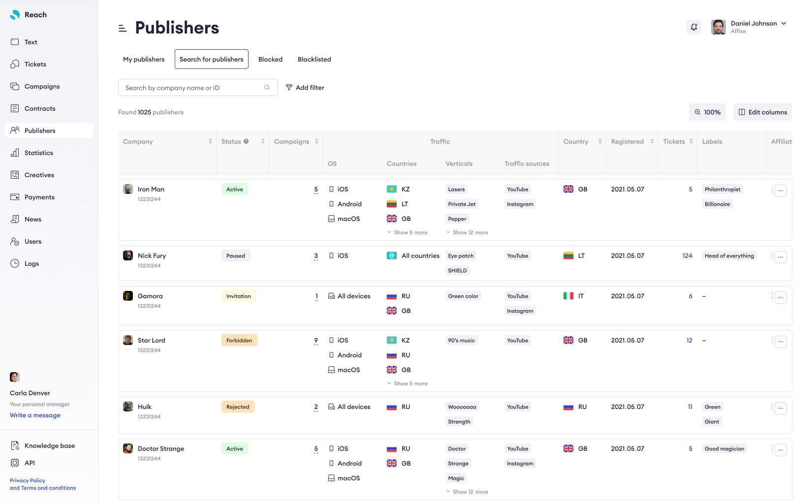Image resolution: width=812 pixels, height=504 pixels.
Task: Open the Statistics section
Action: point(38,153)
